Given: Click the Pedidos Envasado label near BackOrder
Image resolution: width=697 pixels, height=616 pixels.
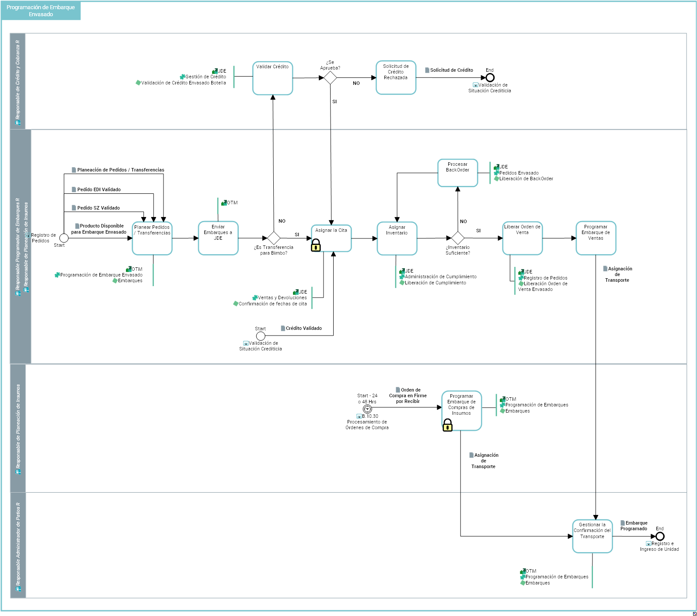Looking at the screenshot, I should click(519, 173).
